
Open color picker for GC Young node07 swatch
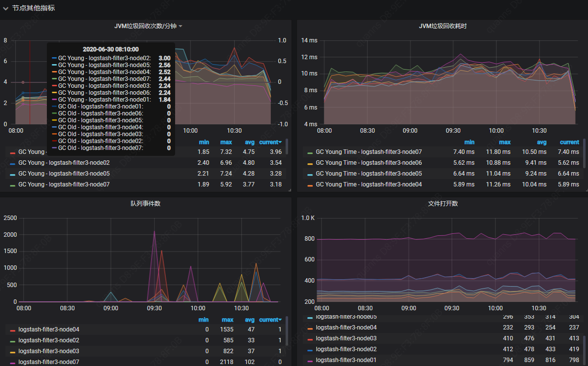(13, 185)
